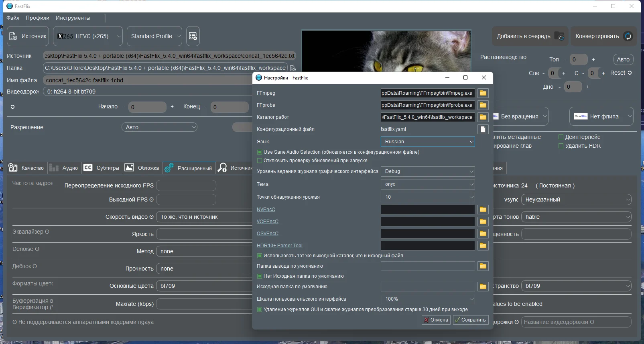The height and width of the screenshot is (344, 644).
Task: Click the profile settings icon beside Standard Profile
Action: [193, 36]
